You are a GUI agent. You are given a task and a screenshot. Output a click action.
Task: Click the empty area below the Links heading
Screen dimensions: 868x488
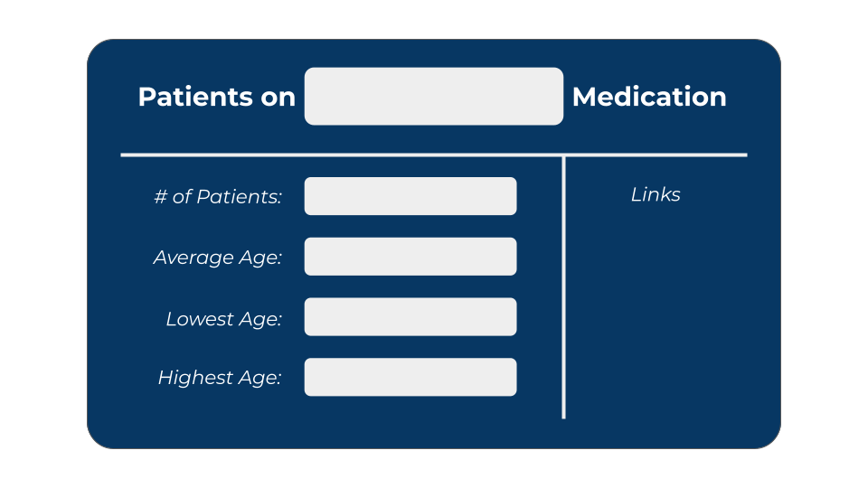point(656,310)
